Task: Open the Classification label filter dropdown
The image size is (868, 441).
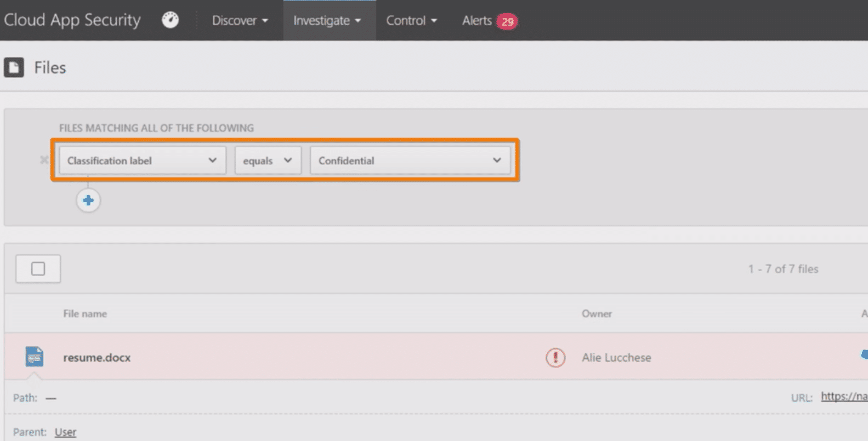Action: 143,161
